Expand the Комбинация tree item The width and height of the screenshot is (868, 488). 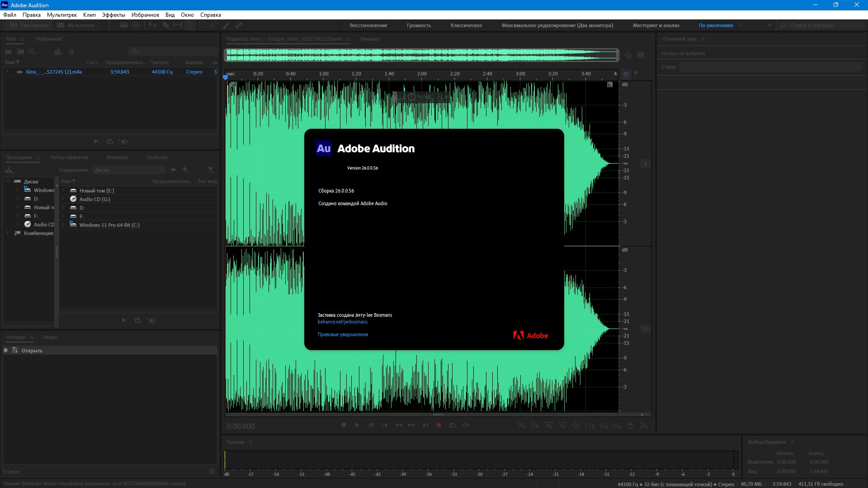[x=7, y=233]
